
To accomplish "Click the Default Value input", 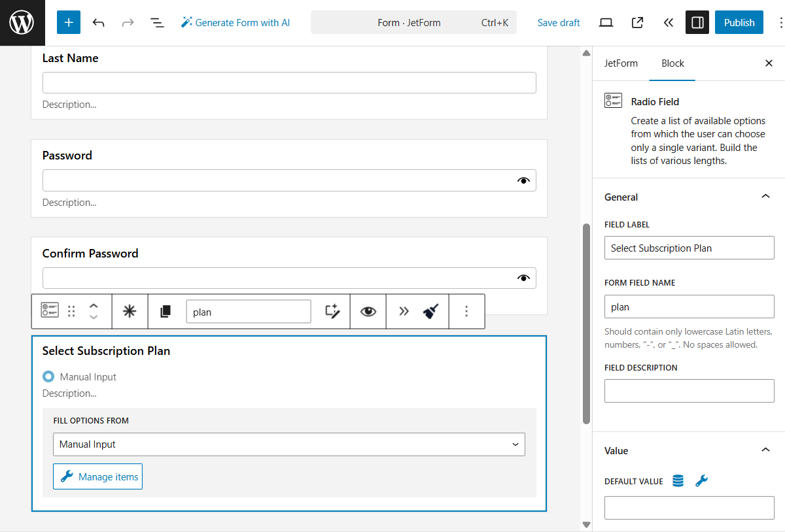I will [x=689, y=508].
